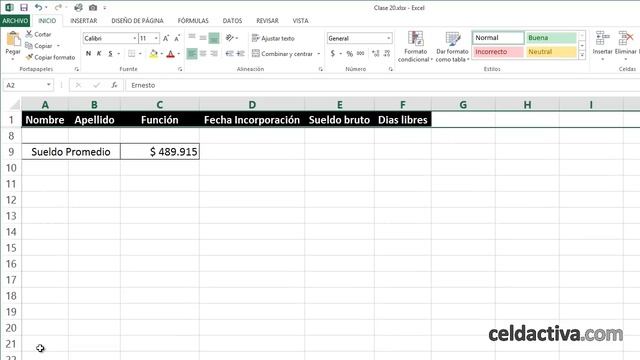The width and height of the screenshot is (640, 360).
Task: Toggle underline (S) formatting
Action: pos(110,53)
